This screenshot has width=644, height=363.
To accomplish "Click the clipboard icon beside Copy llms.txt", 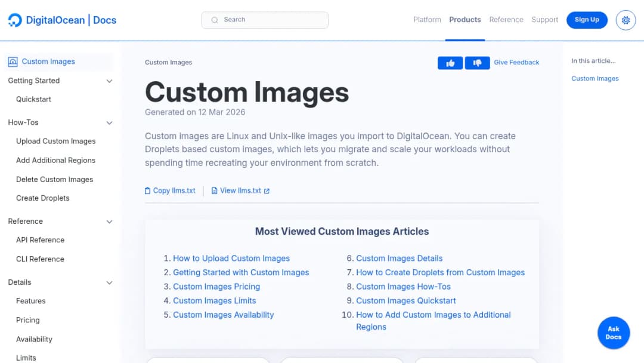I will pyautogui.click(x=147, y=190).
